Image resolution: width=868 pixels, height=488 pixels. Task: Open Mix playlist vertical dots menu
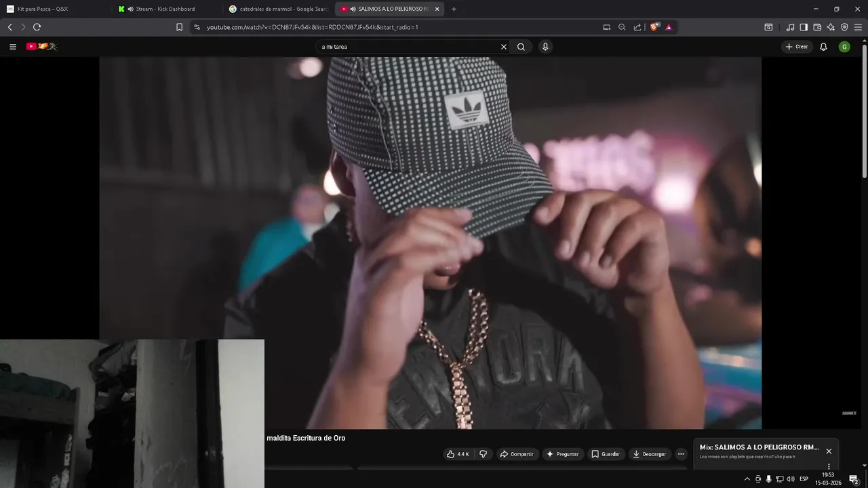coord(829,466)
